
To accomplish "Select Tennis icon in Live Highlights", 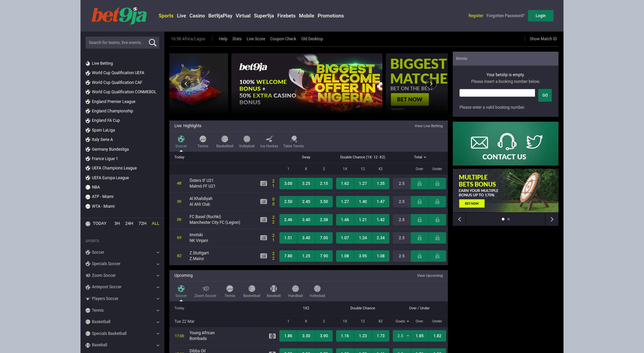I will pyautogui.click(x=203, y=139).
